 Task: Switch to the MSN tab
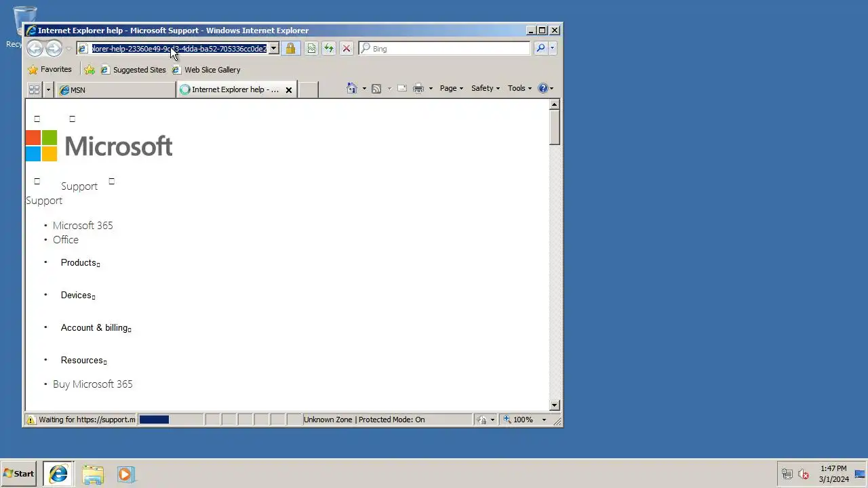[x=115, y=89]
